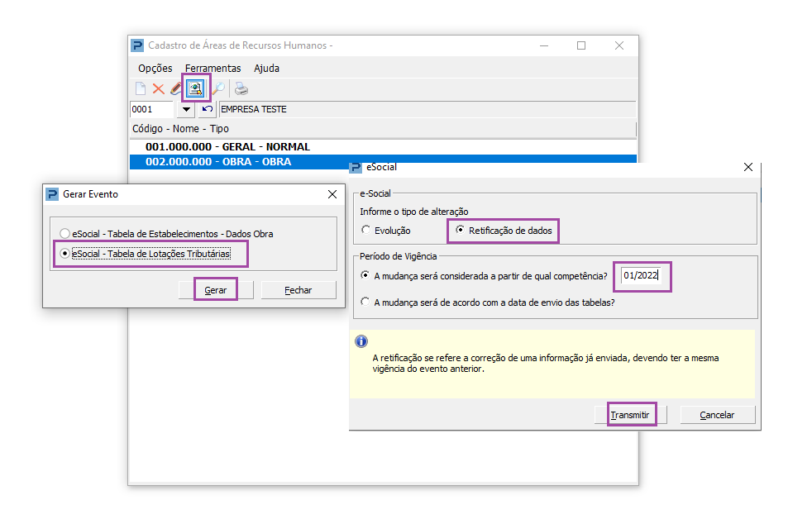
Task: Click the red X delete toolbar icon
Action: click(159, 89)
